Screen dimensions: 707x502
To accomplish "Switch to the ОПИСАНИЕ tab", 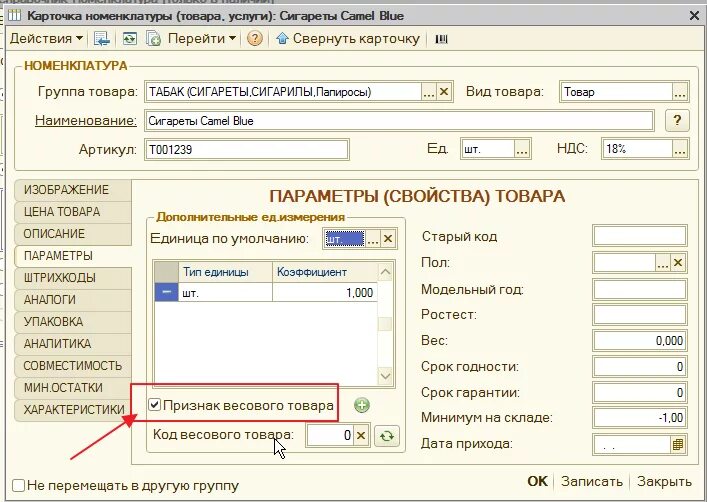I will click(73, 234).
